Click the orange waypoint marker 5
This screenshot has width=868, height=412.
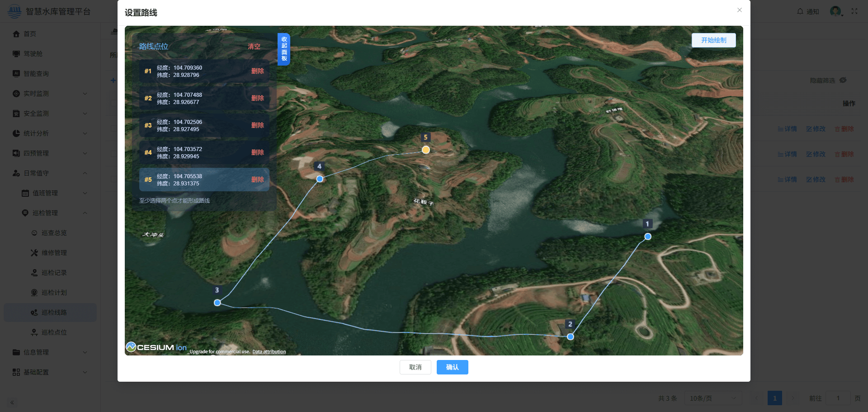[x=426, y=150]
